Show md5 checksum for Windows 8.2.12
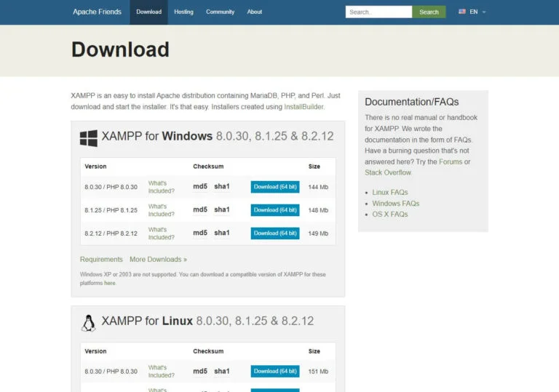 (x=200, y=233)
